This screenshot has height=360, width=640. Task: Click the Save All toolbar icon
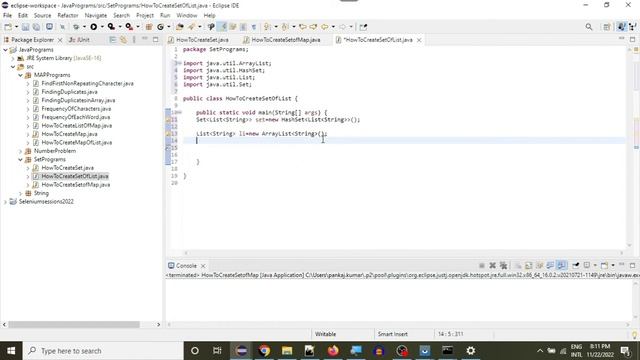(36, 27)
